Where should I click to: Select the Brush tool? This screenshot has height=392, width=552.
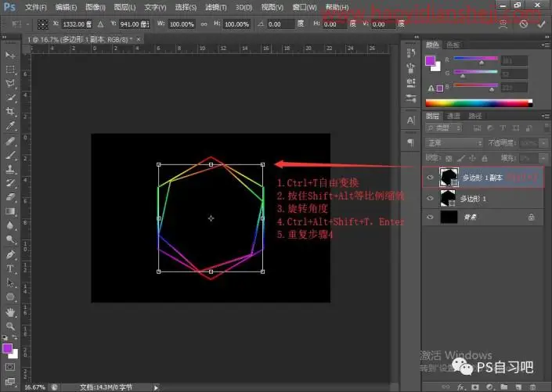(10, 155)
